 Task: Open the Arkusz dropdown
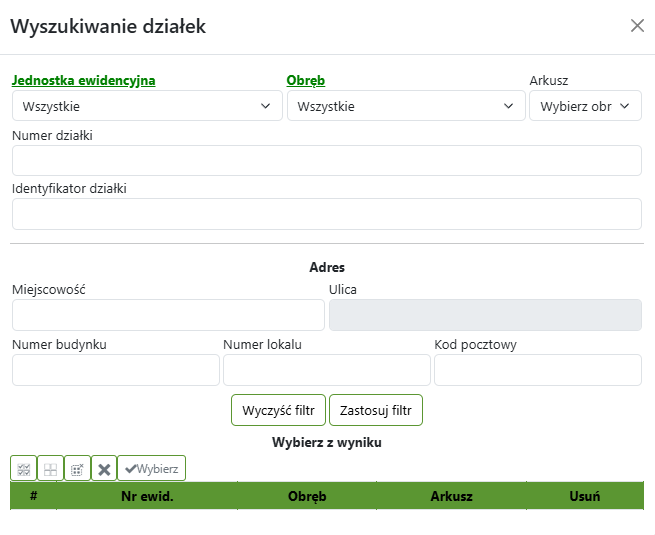pos(585,106)
